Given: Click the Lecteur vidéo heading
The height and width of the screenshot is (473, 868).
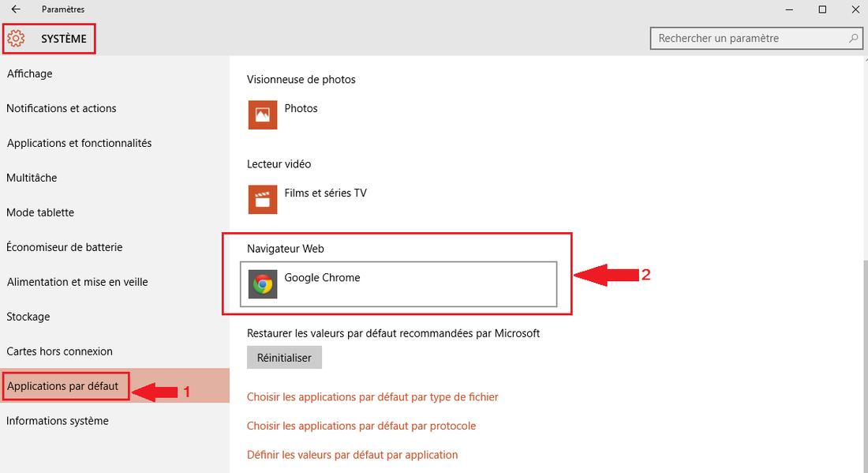Looking at the screenshot, I should [x=279, y=164].
